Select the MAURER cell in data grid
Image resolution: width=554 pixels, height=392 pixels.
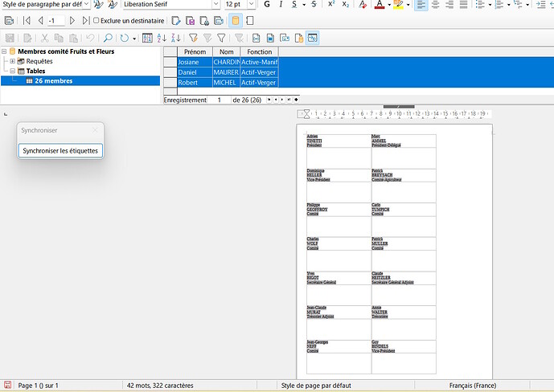point(226,72)
